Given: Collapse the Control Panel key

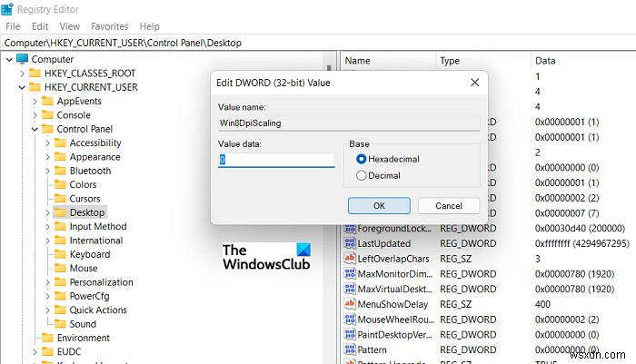Looking at the screenshot, I should coord(35,129).
